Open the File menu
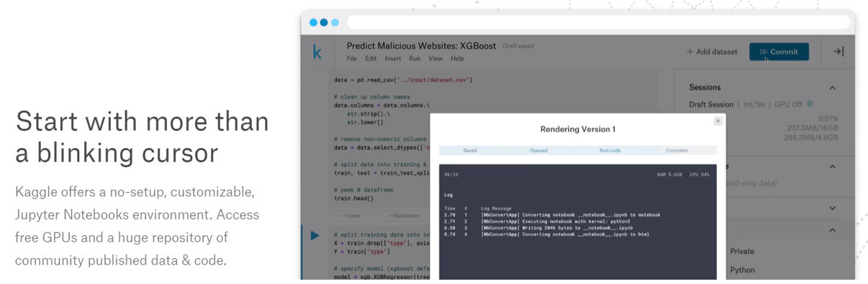 coord(352,58)
